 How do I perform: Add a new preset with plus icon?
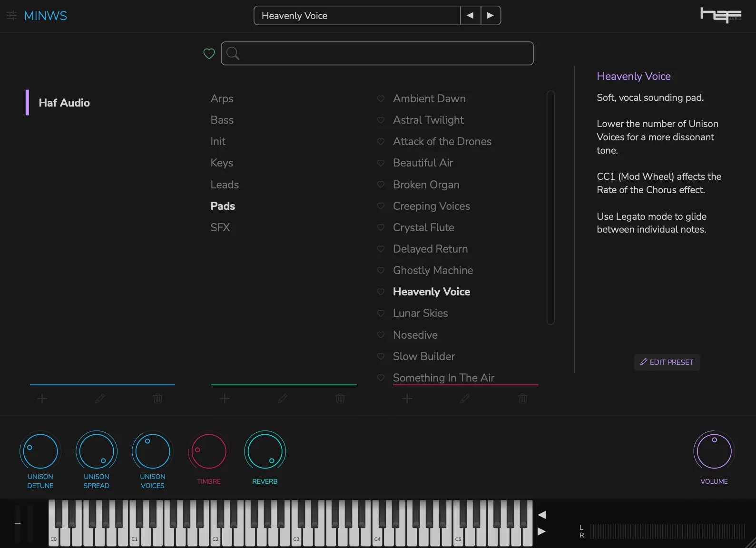click(x=407, y=399)
